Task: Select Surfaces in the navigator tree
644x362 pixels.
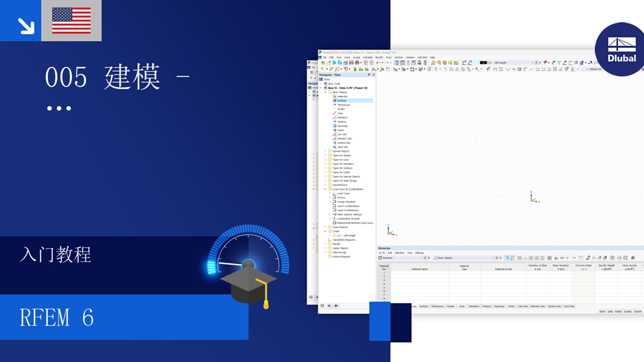Action: click(342, 122)
